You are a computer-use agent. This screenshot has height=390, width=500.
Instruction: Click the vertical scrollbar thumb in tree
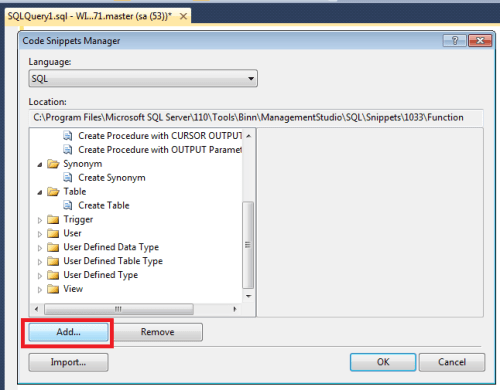[248, 245]
